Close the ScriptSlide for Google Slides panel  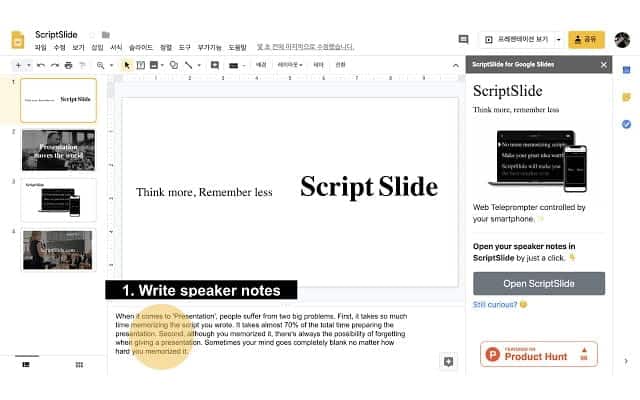604,65
